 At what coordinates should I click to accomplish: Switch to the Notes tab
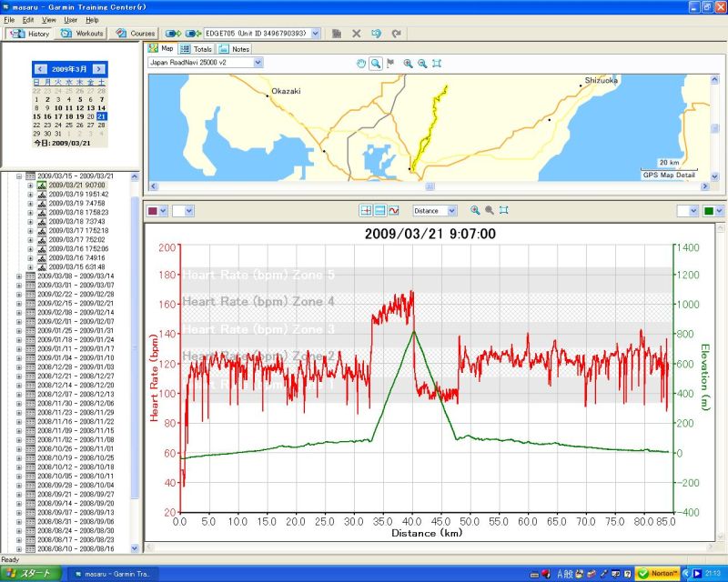[x=234, y=49]
